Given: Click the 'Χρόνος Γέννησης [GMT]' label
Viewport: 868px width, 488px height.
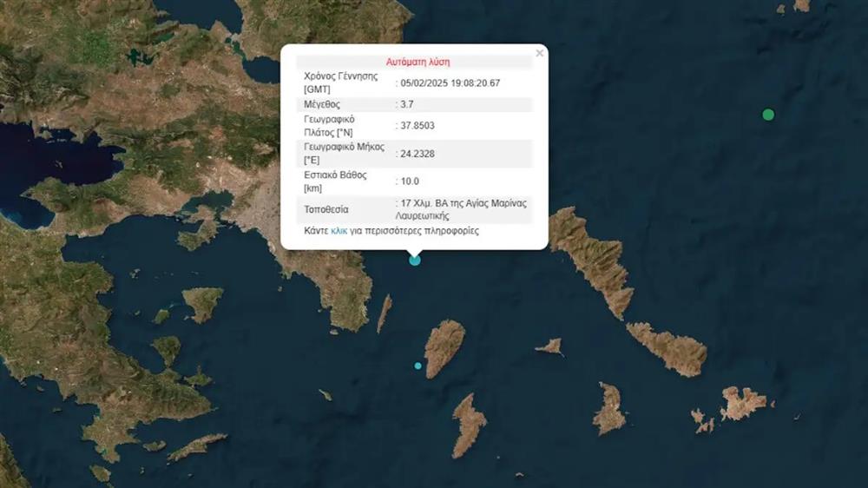Looking at the screenshot, I should click(x=342, y=82).
